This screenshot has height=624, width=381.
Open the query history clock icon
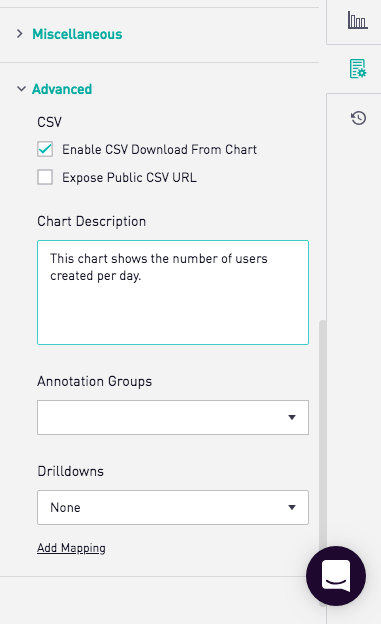tap(358, 118)
